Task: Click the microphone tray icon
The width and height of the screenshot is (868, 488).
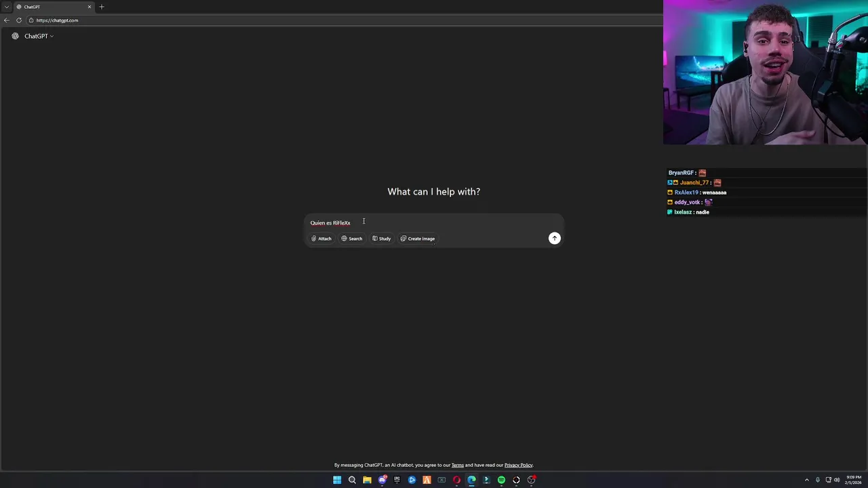Action: [x=818, y=480]
